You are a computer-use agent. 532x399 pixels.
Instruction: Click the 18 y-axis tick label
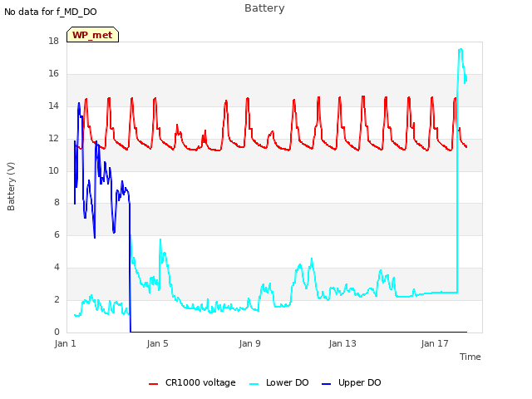point(53,41)
